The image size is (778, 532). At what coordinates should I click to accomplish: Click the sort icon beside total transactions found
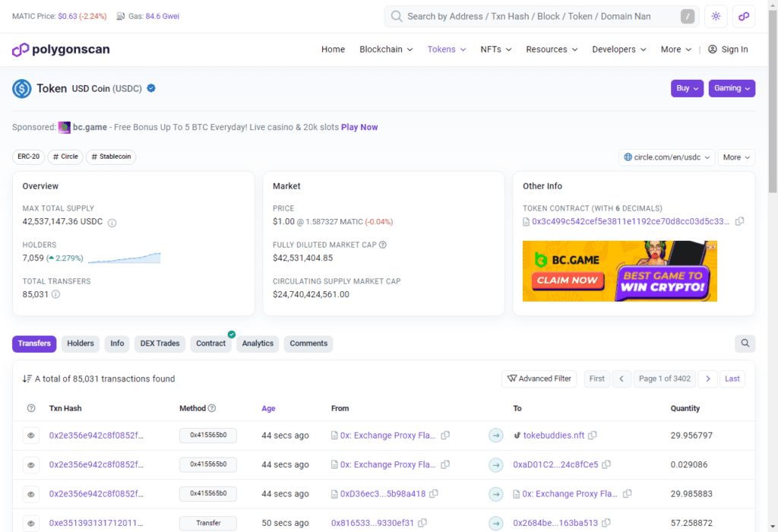click(27, 378)
